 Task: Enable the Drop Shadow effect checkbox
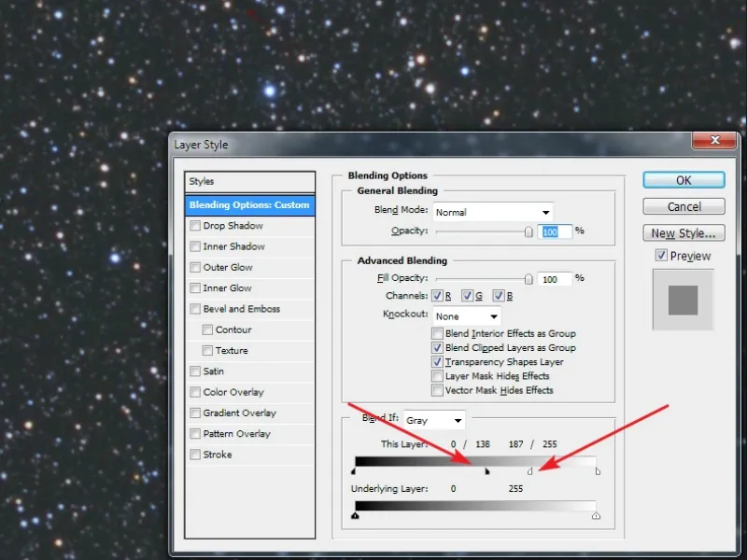tap(194, 226)
